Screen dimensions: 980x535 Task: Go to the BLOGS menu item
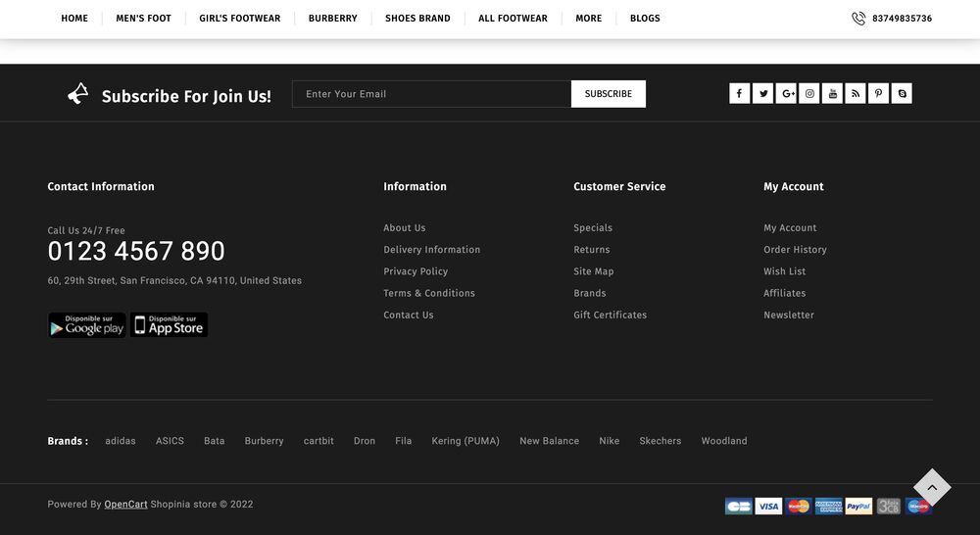pyautogui.click(x=645, y=18)
